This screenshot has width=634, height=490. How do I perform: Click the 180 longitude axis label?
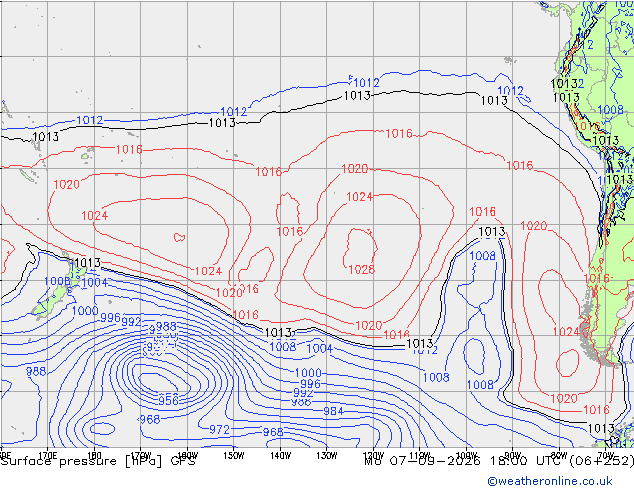tap(94, 456)
